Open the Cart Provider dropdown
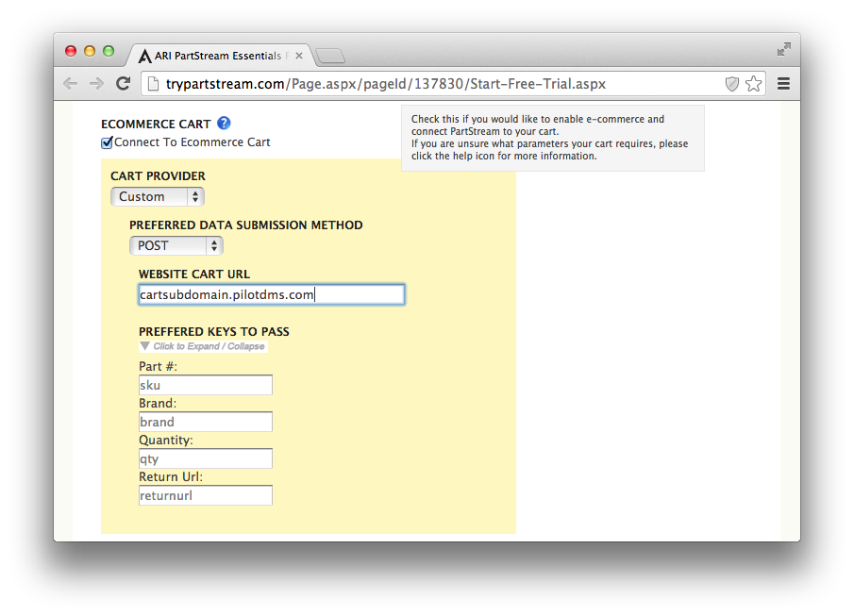854x616 pixels. tap(158, 197)
